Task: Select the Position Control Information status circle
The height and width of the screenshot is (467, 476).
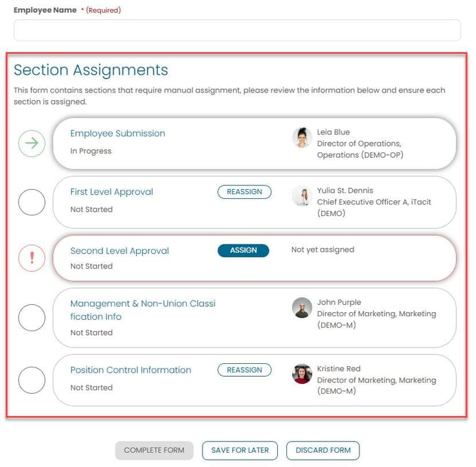Action: click(31, 380)
